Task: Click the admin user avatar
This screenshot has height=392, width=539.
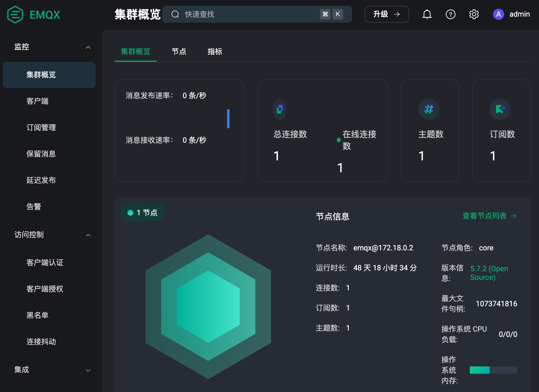Action: coord(498,14)
